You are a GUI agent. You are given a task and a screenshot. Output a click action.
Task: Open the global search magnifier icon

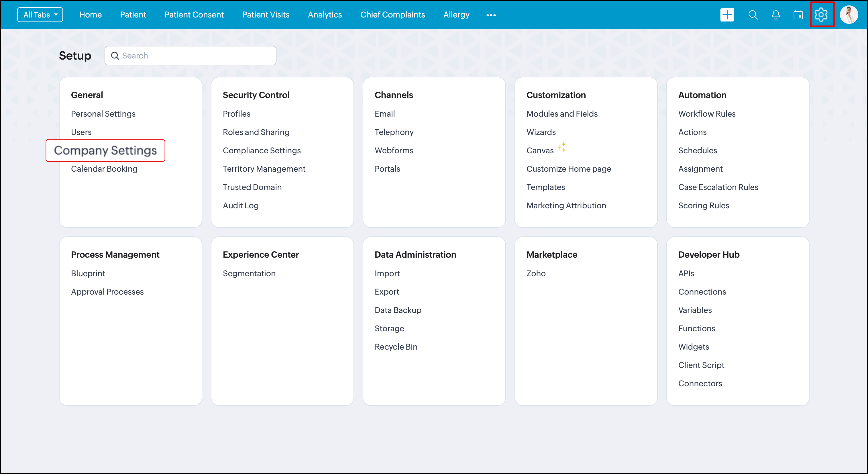[753, 15]
